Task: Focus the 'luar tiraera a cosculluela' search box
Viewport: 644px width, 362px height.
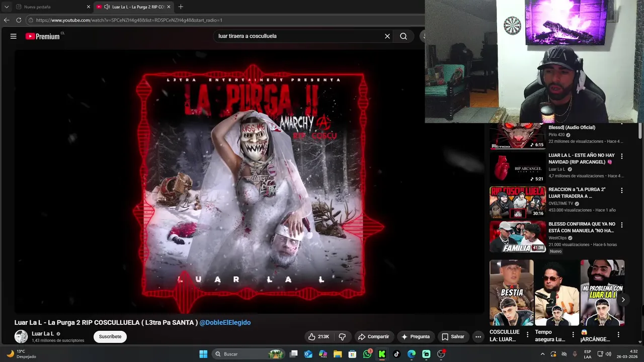Action: pos(299,36)
